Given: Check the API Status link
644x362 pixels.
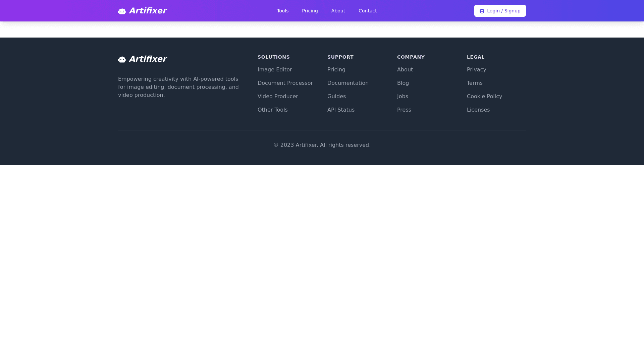Looking at the screenshot, I should [341, 110].
